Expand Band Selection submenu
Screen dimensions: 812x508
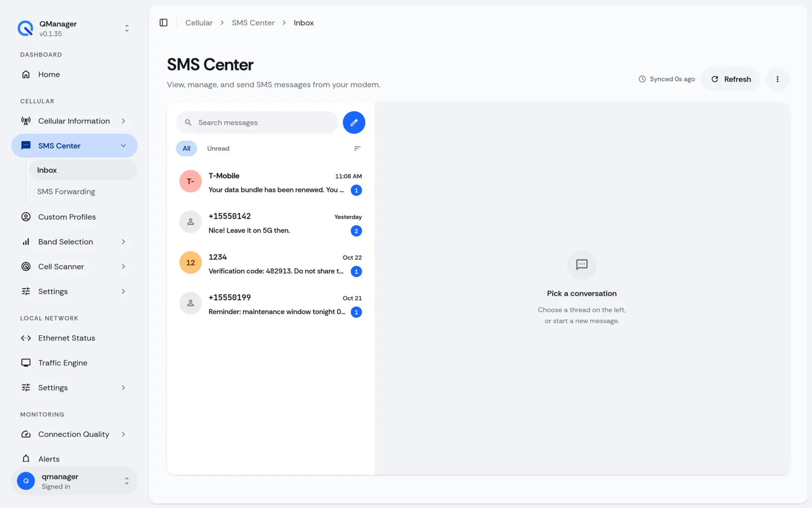point(123,242)
